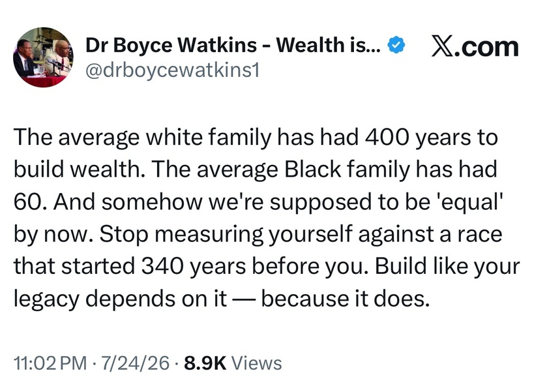Image resolution: width=547 pixels, height=392 pixels.
Task: Click the X logo glyph beside .com
Action: (x=442, y=46)
